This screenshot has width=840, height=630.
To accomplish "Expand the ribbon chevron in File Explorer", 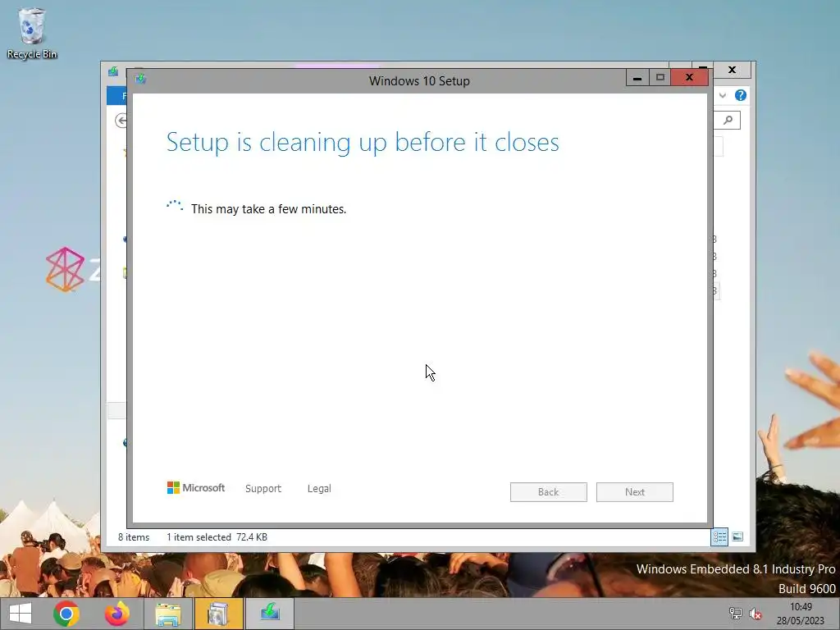I will point(723,95).
